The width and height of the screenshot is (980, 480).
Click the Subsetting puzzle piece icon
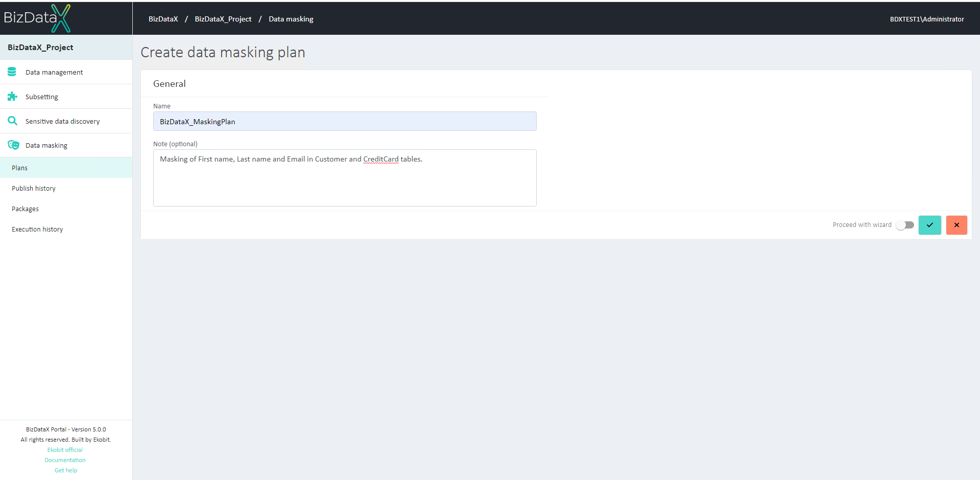[x=12, y=97]
